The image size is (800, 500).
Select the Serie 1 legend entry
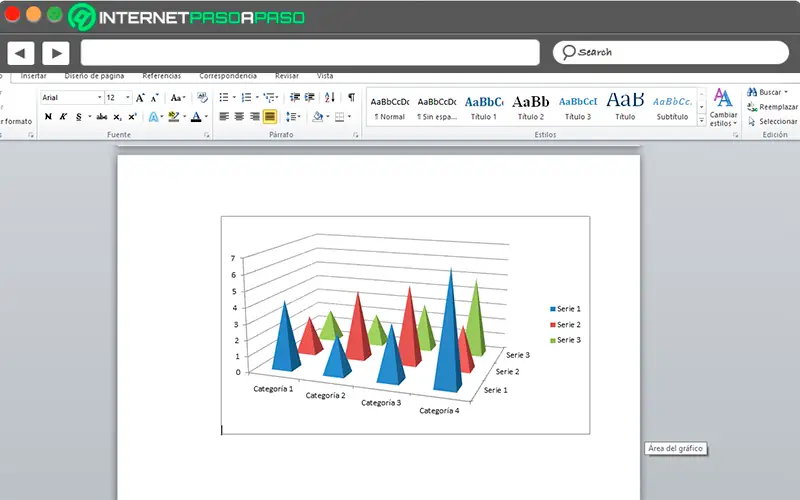(x=565, y=309)
